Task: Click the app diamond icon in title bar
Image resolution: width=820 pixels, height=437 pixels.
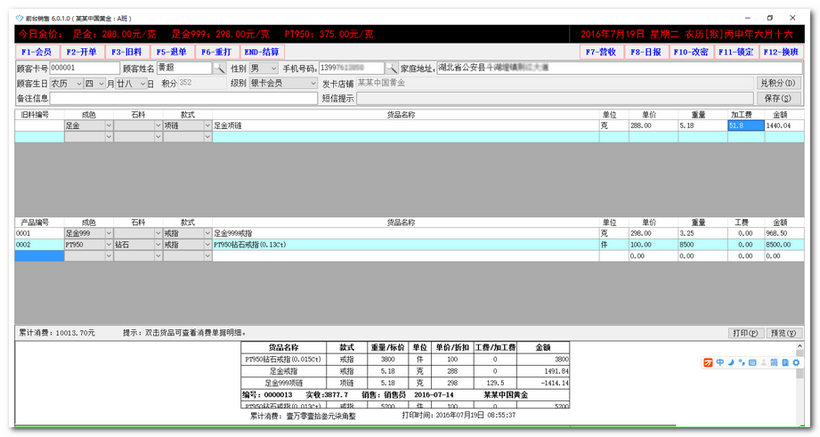Action: point(20,18)
